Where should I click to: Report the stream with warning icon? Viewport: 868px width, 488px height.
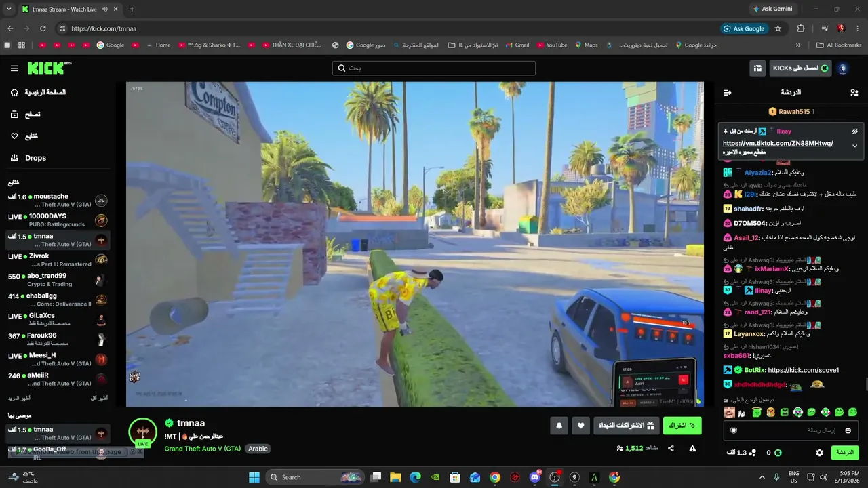pyautogui.click(x=692, y=448)
